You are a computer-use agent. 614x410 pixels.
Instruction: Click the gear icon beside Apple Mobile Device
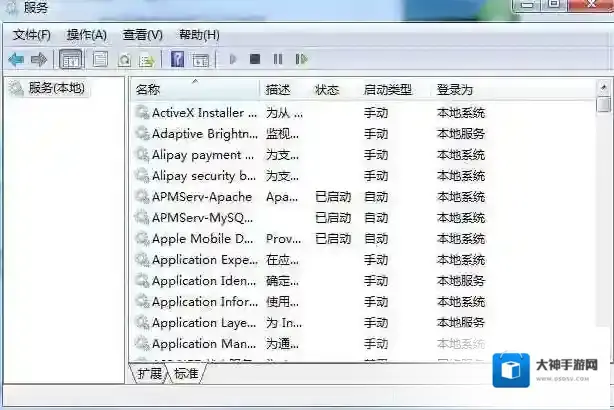(142, 238)
